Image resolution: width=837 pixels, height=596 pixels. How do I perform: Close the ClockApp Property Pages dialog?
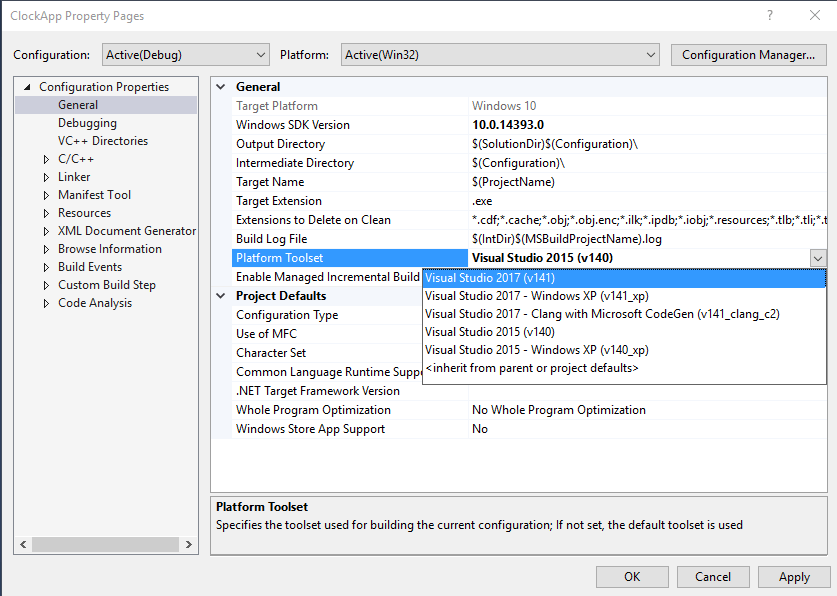(x=815, y=15)
